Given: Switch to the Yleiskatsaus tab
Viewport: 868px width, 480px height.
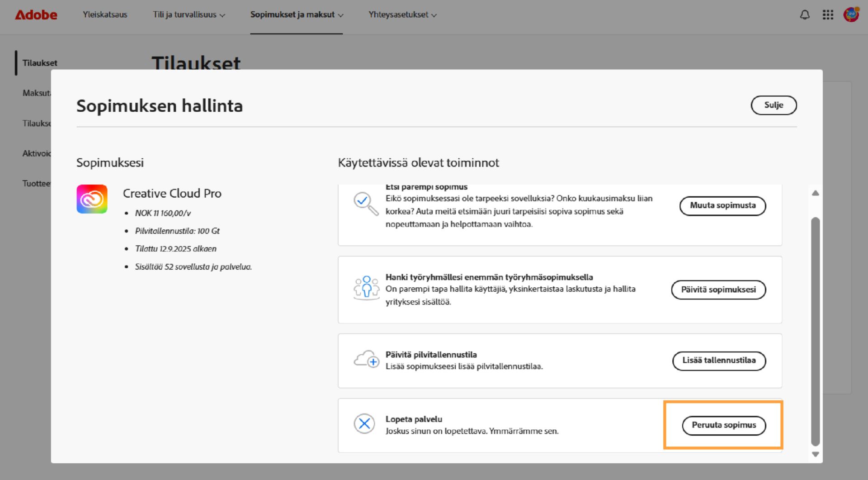Looking at the screenshot, I should 104,14.
